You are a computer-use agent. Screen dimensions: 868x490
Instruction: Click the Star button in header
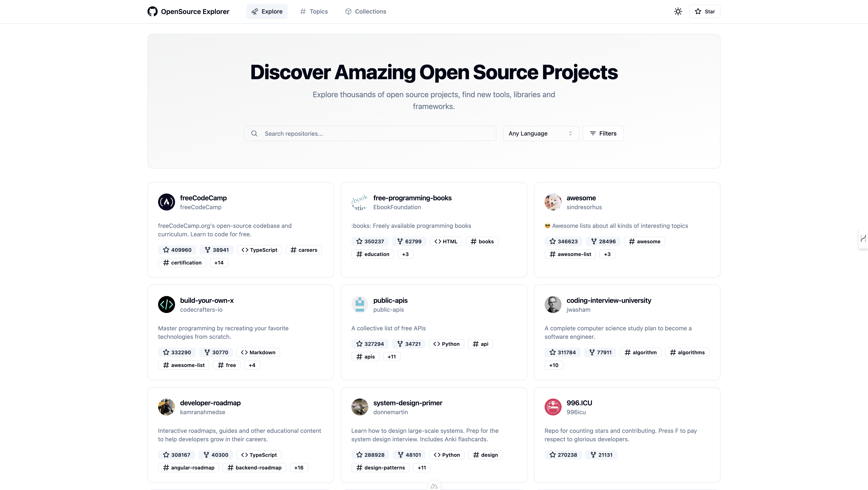(705, 11)
